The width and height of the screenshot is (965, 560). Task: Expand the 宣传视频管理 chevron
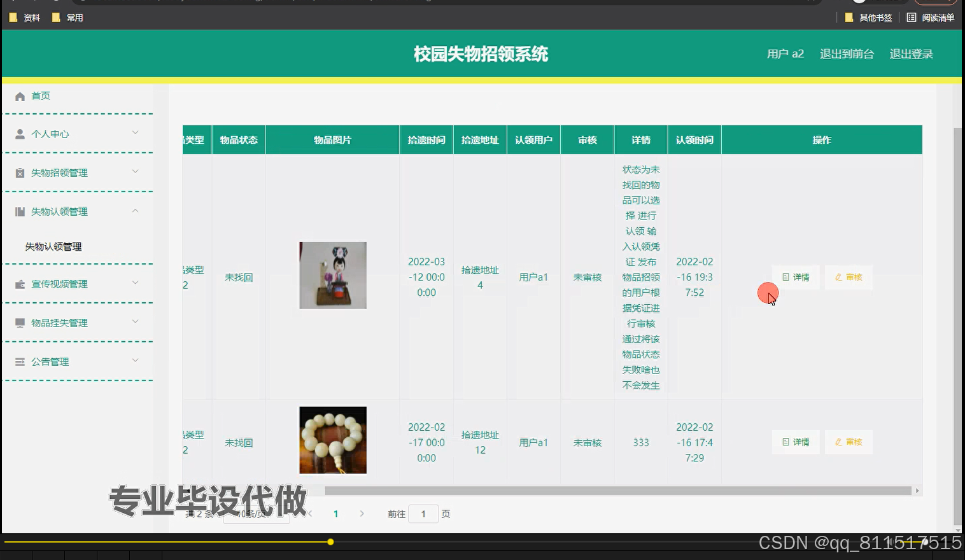pos(135,283)
